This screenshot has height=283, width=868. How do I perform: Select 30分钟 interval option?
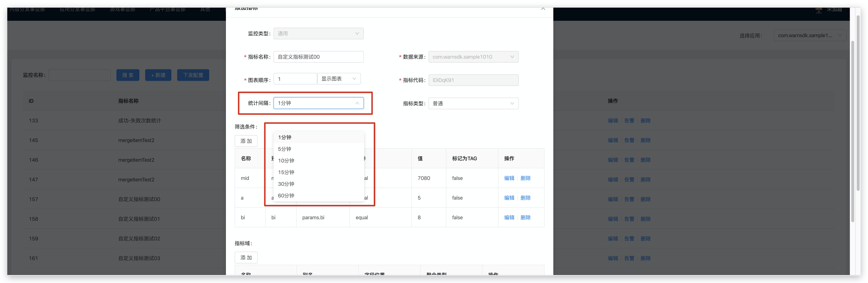pyautogui.click(x=286, y=184)
